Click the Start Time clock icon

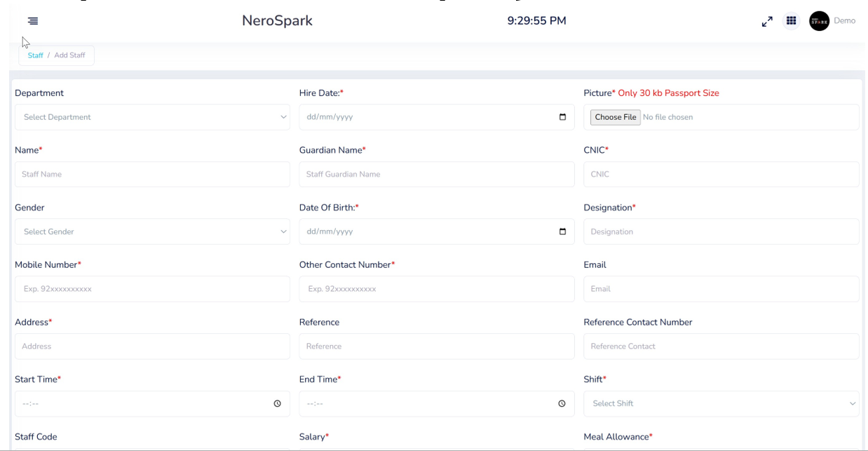point(278,404)
